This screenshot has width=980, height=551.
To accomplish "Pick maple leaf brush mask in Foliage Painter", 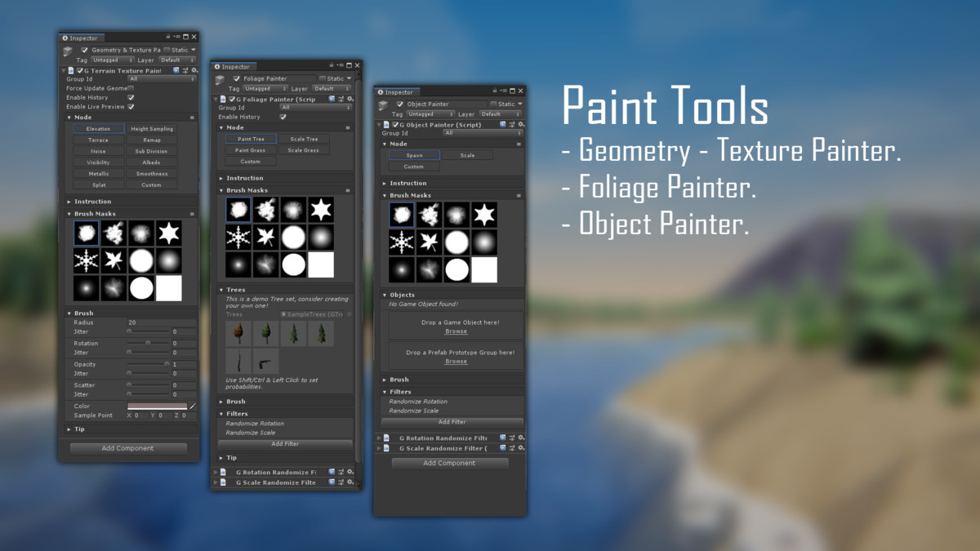I will [x=267, y=238].
